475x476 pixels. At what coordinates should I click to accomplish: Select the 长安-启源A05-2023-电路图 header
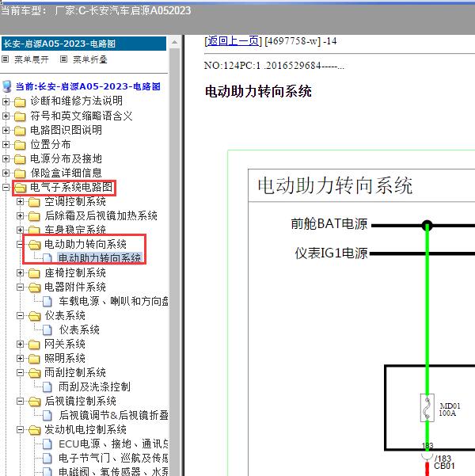84,44
